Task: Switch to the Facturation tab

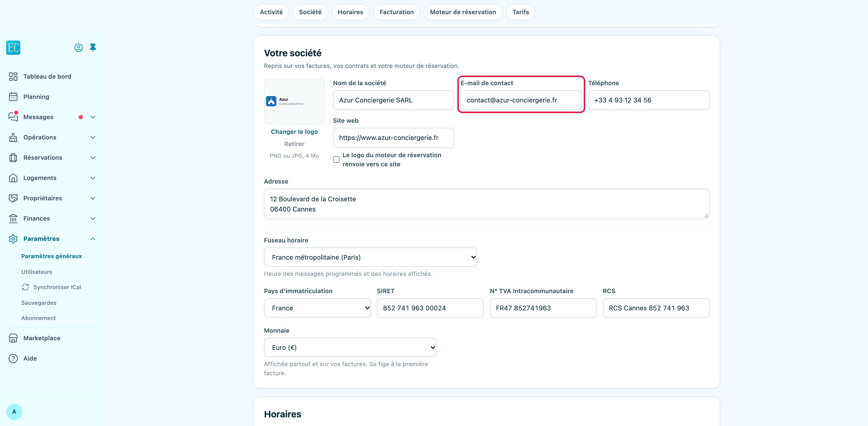Action: pyautogui.click(x=397, y=12)
